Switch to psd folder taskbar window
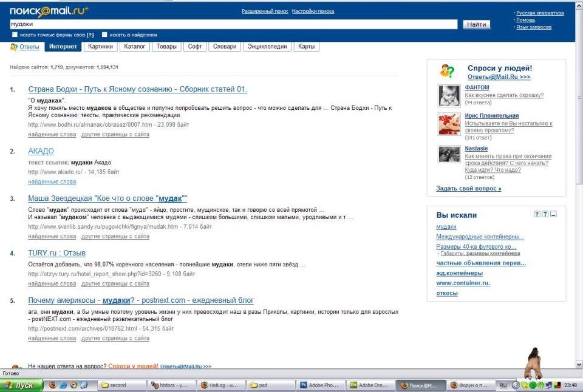This screenshot has width=583, height=392. tap(271, 385)
